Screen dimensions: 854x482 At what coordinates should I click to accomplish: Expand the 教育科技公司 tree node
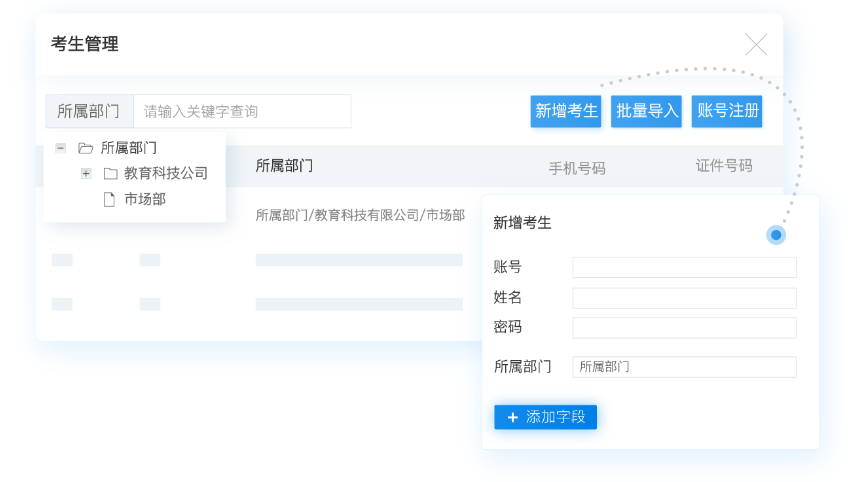coord(86,173)
